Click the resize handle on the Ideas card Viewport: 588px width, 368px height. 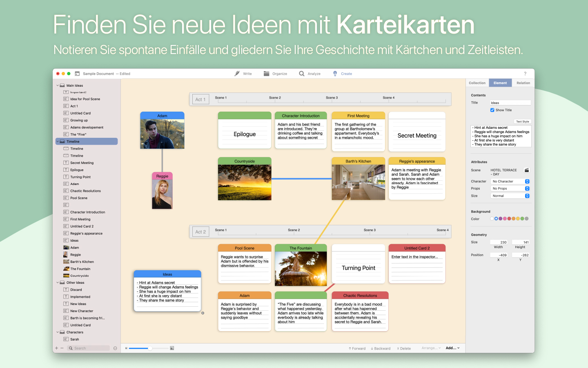(x=203, y=313)
